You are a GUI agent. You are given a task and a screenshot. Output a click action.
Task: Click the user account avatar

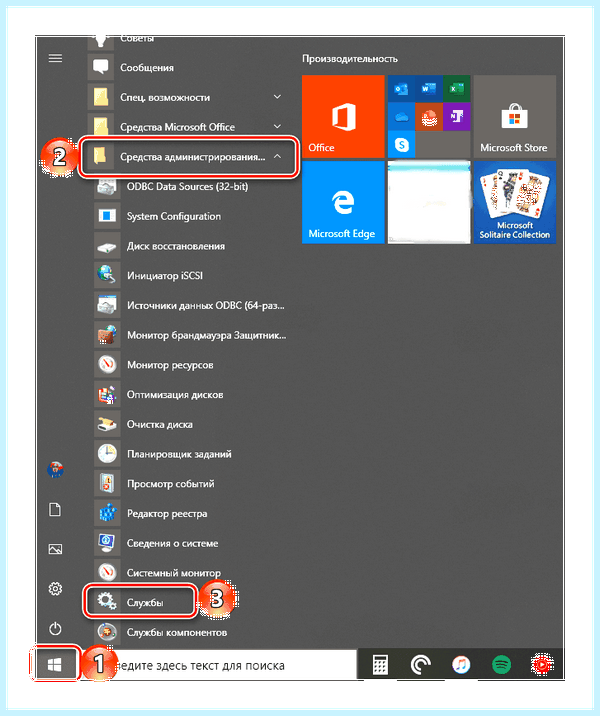tap(55, 469)
